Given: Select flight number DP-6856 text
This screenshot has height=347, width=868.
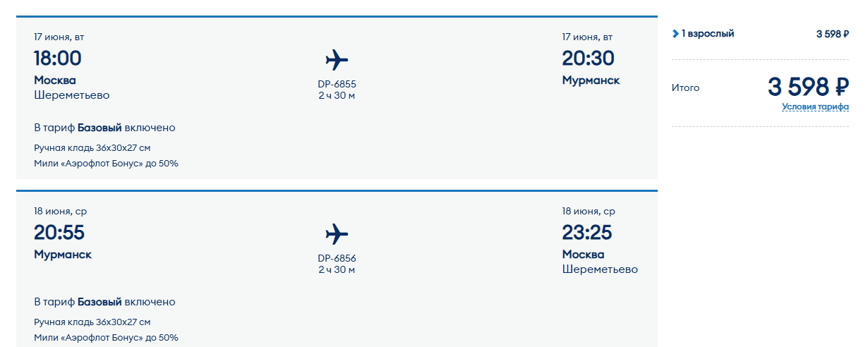Looking at the screenshot, I should click(x=337, y=258).
